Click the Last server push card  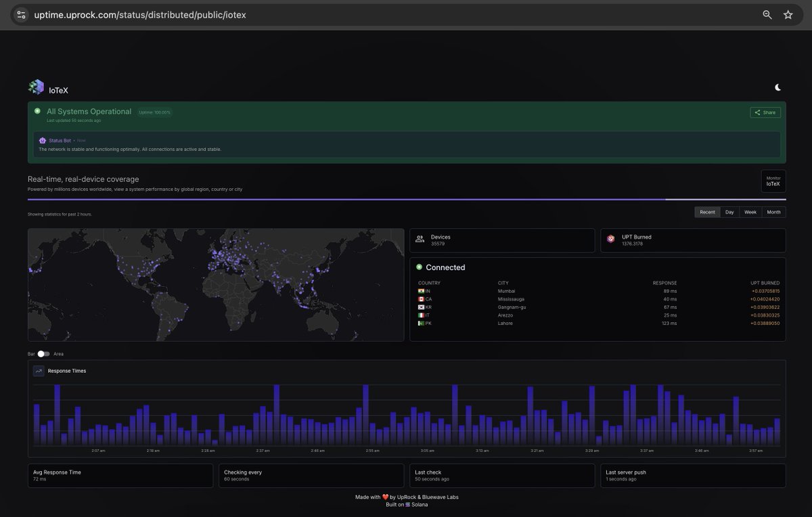point(693,476)
